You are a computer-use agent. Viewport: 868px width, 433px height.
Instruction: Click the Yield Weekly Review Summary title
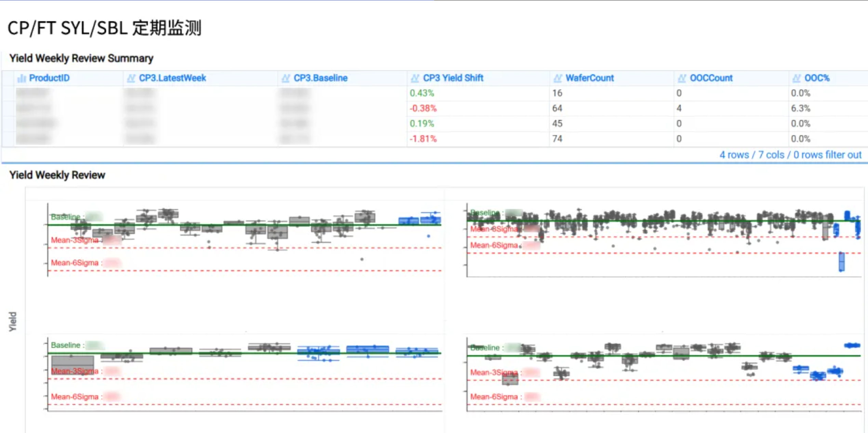point(81,58)
